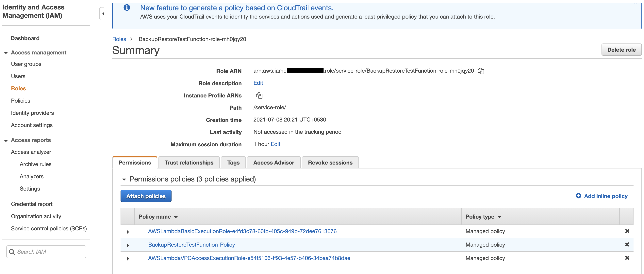
Task: Click the Role ARN value text
Action: click(364, 71)
